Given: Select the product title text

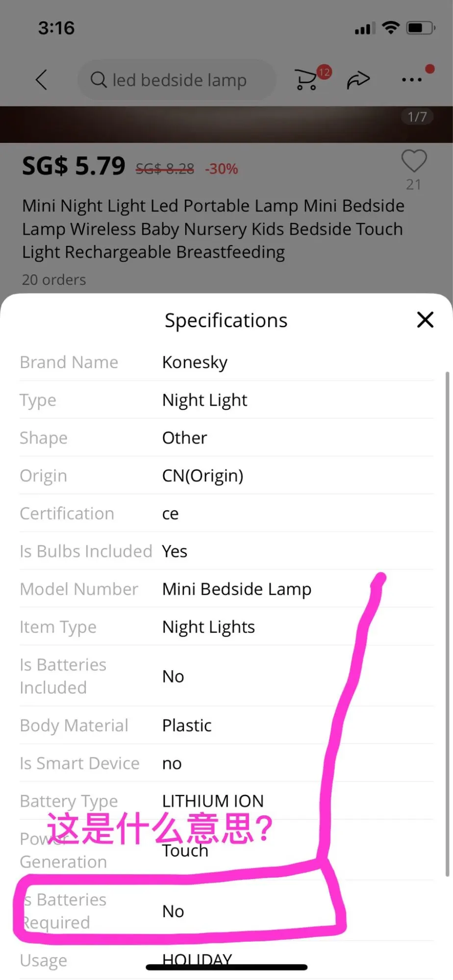Looking at the screenshot, I should coord(213,229).
